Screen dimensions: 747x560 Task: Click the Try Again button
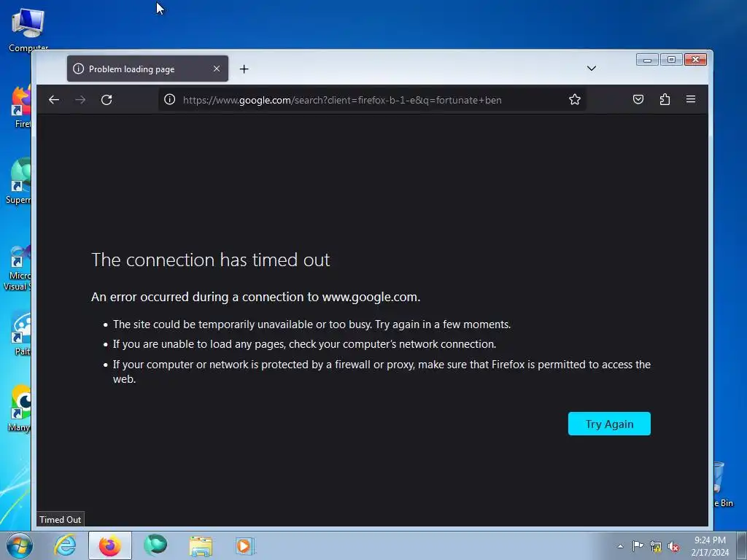coord(609,424)
